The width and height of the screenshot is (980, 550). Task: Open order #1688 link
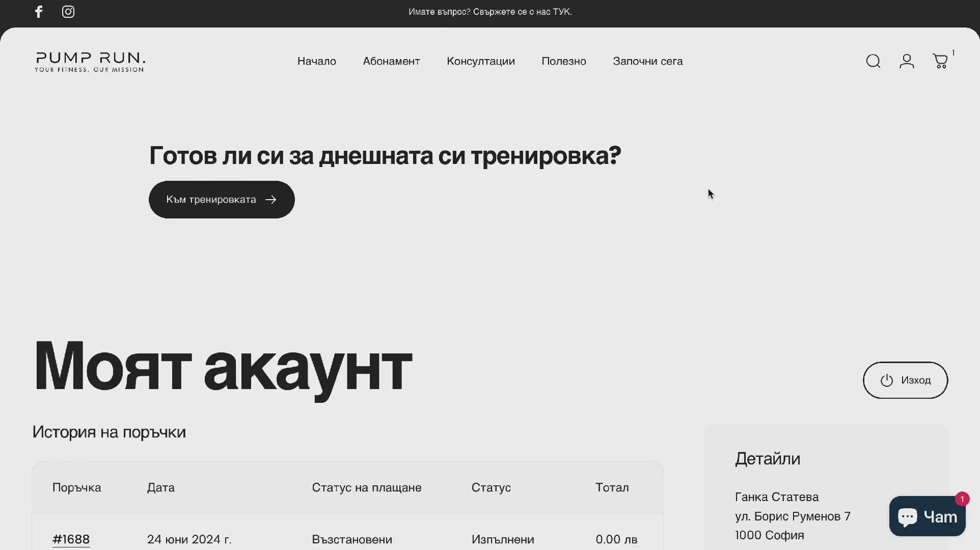[x=71, y=539]
